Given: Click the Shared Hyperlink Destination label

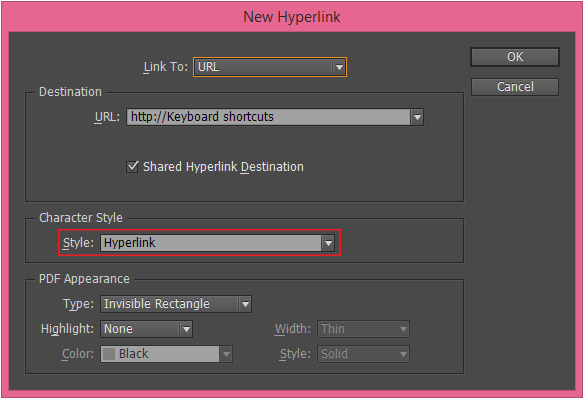Looking at the screenshot, I should (223, 167).
